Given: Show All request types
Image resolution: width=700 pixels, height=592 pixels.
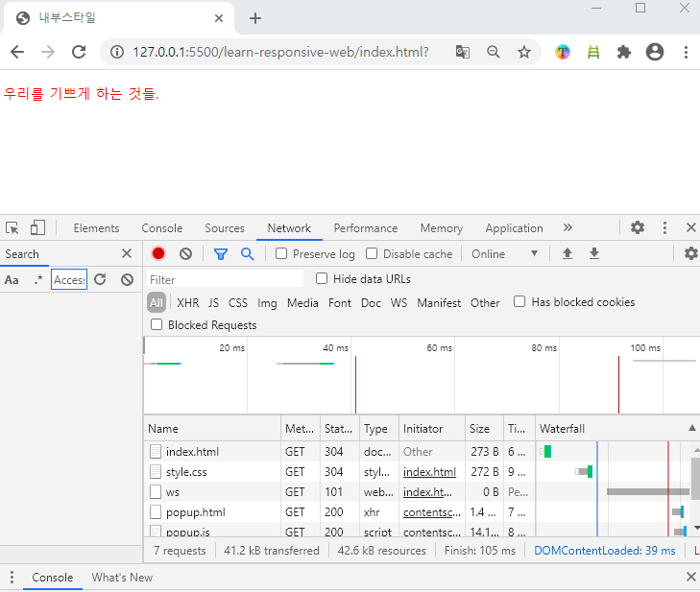Looking at the screenshot, I should coord(157,303).
